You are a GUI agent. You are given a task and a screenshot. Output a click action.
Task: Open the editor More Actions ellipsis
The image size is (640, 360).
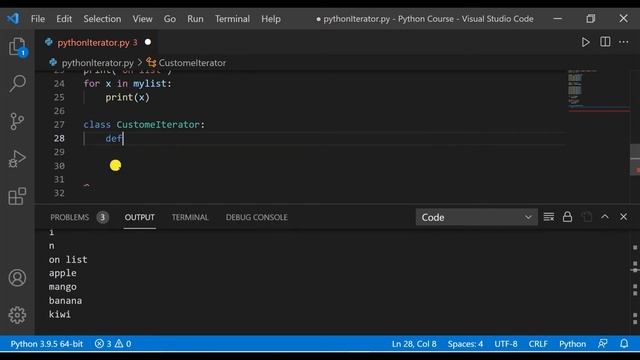tap(624, 42)
